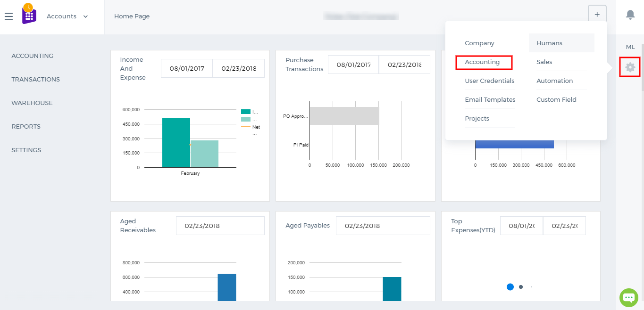Open Projects settings entry

pos(477,119)
